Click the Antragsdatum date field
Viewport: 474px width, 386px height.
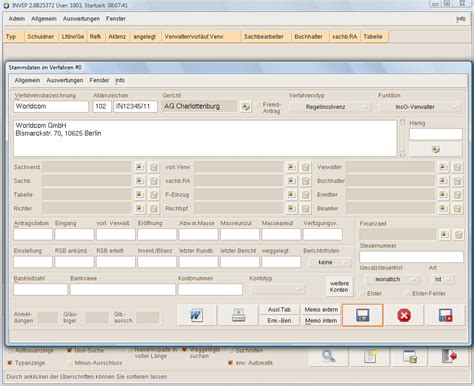(33, 234)
